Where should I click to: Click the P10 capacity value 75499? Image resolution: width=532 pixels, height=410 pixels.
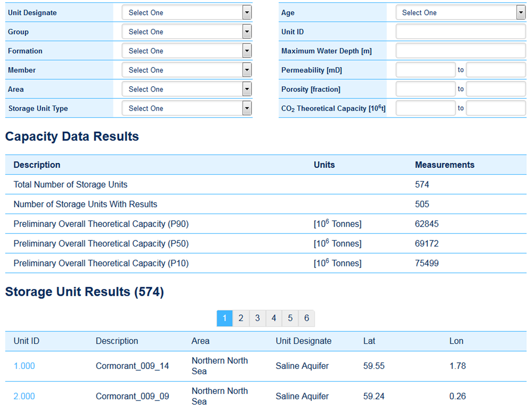[427, 263]
